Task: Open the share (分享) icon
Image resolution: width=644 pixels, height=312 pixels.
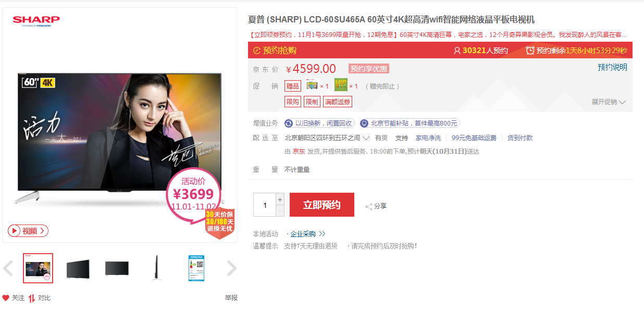Action: 368,206
